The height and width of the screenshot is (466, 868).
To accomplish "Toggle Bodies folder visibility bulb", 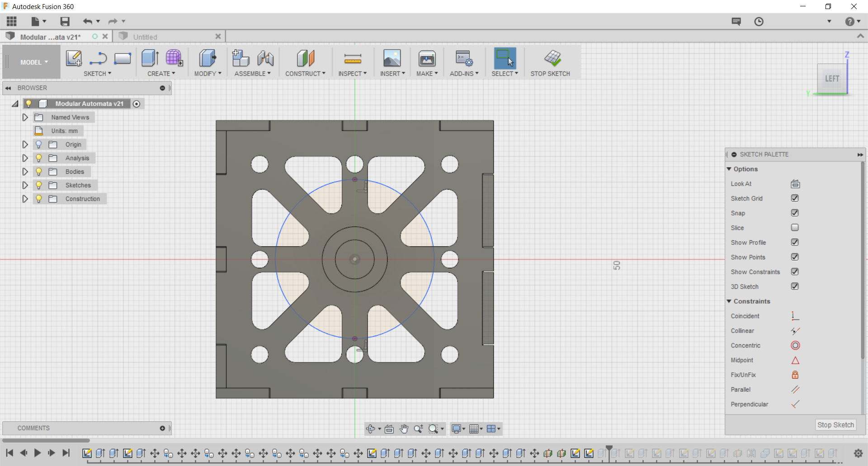I will tap(39, 171).
